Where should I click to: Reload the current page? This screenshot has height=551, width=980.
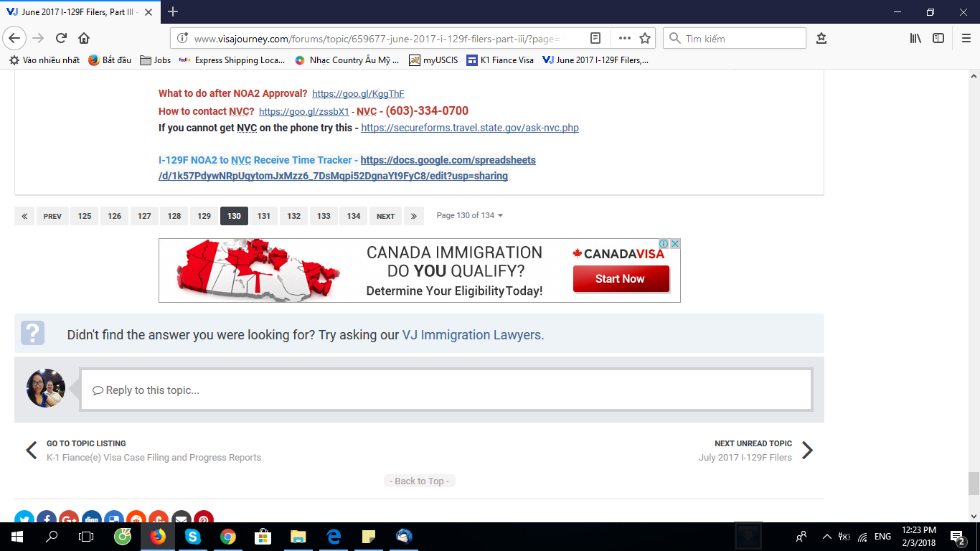(62, 38)
